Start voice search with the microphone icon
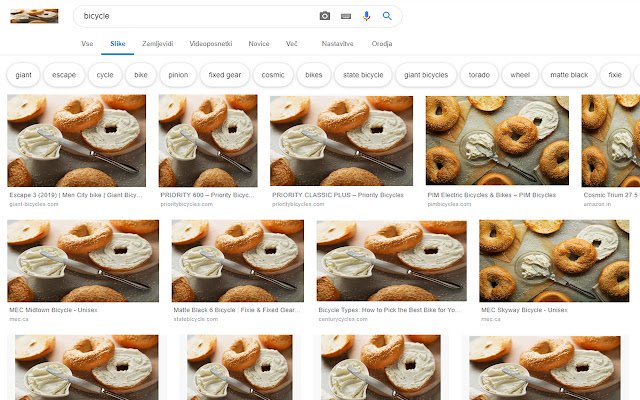Screen dimensions: 640x400 click(x=366, y=16)
